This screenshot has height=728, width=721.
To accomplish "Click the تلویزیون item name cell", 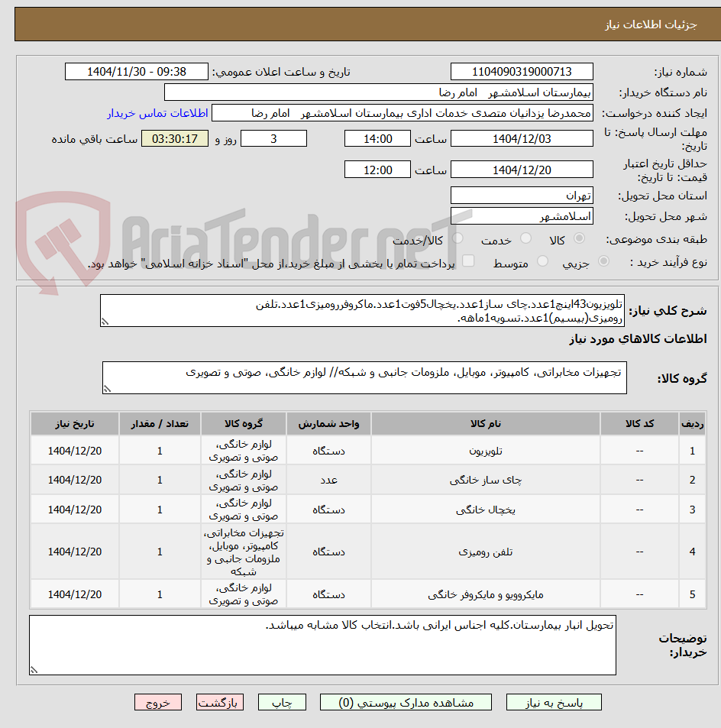I will pos(486,451).
